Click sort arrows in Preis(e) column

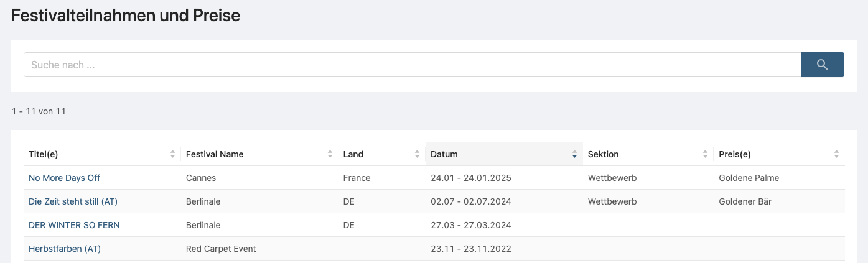click(x=836, y=154)
